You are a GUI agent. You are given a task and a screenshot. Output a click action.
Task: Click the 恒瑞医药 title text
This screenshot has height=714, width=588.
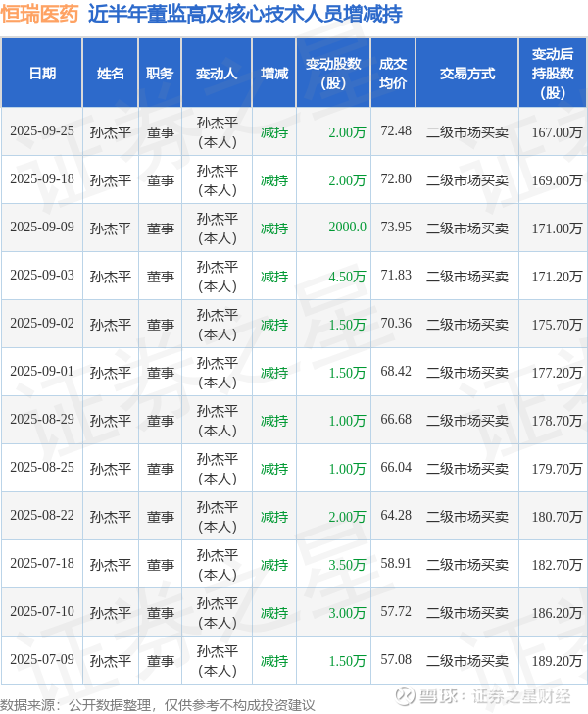click(39, 14)
